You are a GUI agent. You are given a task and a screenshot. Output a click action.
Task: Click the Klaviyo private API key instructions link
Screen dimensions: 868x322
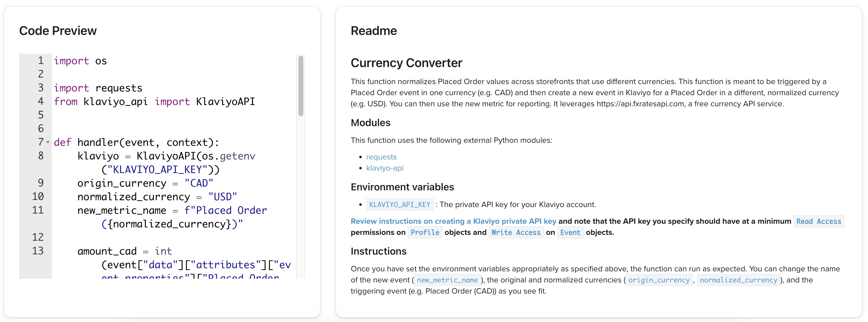pos(453,221)
